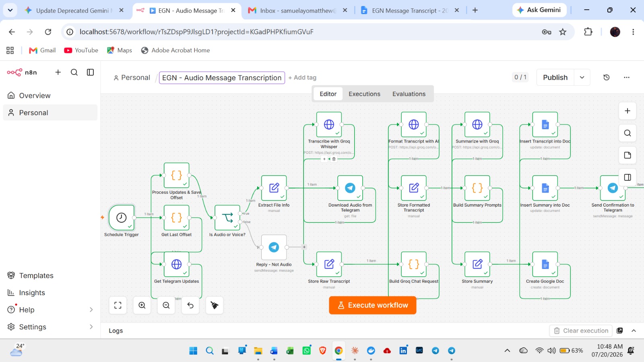
Task: Expand the Settings submenu
Action: point(91,327)
